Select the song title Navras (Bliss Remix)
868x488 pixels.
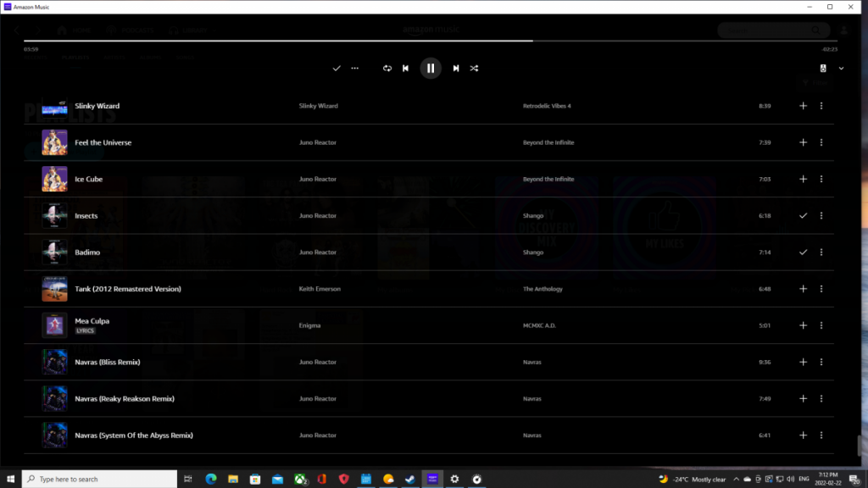pos(108,362)
